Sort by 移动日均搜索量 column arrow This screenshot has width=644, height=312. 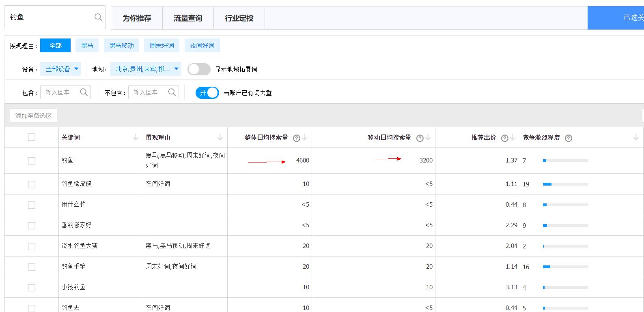428,138
